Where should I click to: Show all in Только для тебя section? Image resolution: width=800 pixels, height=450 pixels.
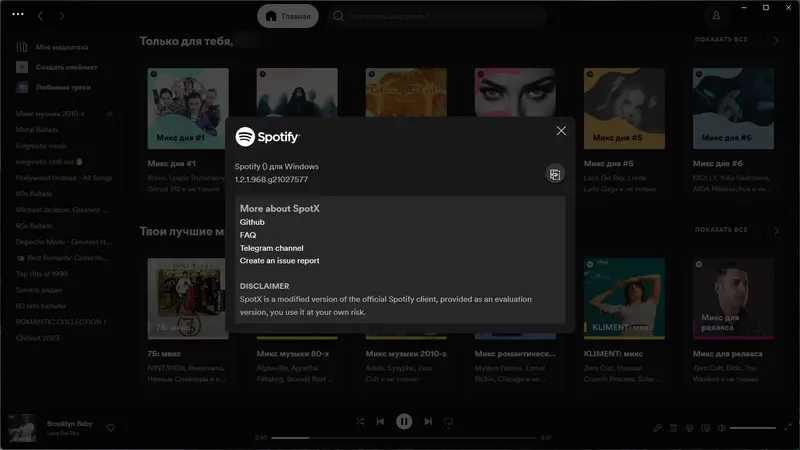pos(721,39)
